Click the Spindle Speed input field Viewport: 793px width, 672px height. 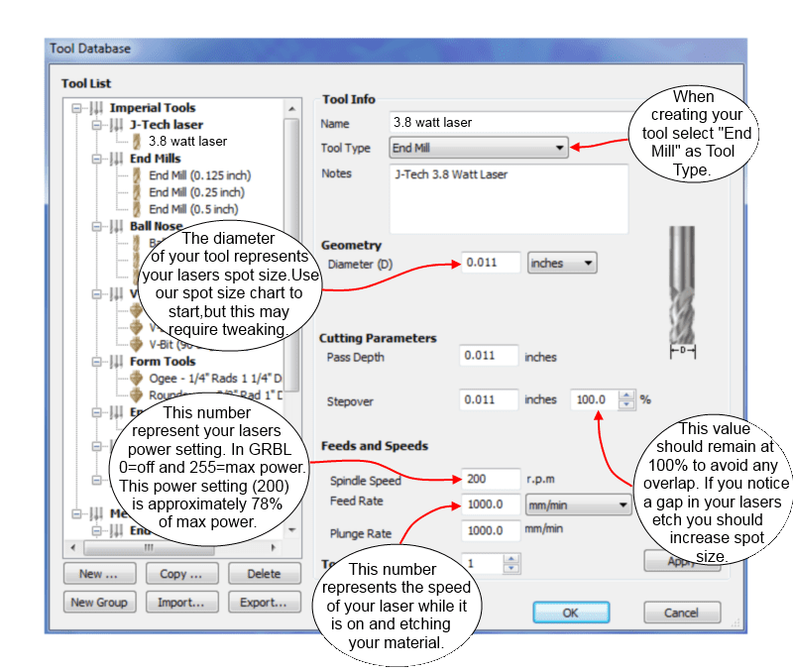click(490, 479)
